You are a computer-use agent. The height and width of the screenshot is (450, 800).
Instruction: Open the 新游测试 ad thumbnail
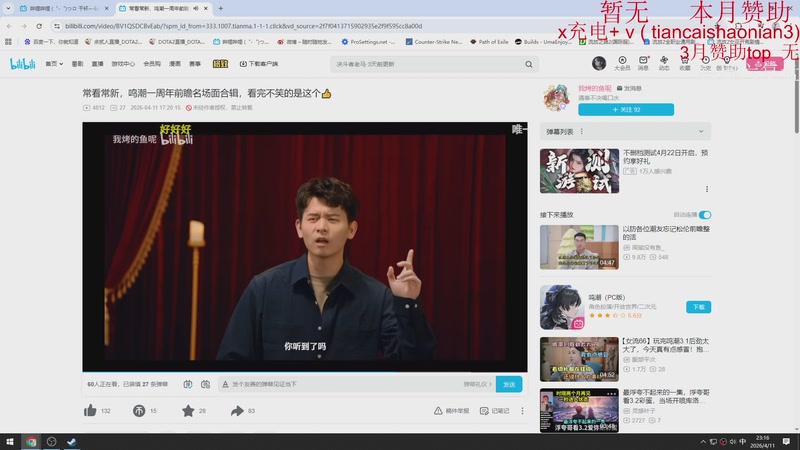pyautogui.click(x=579, y=171)
